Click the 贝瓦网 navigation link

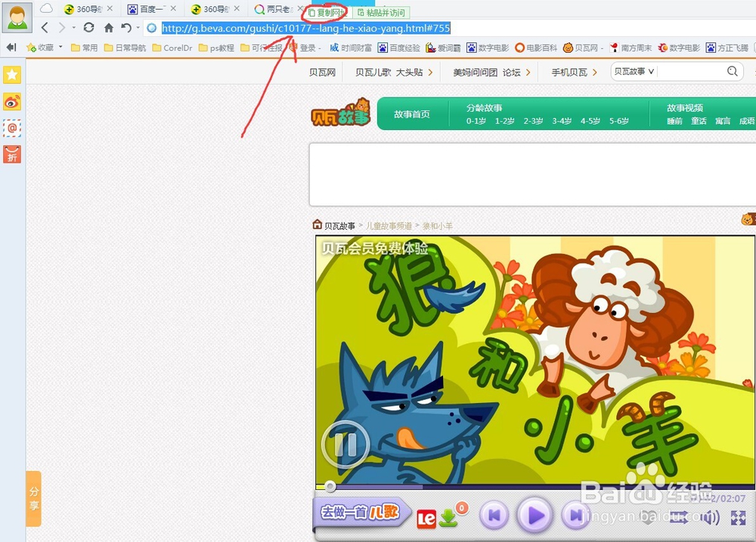[322, 73]
